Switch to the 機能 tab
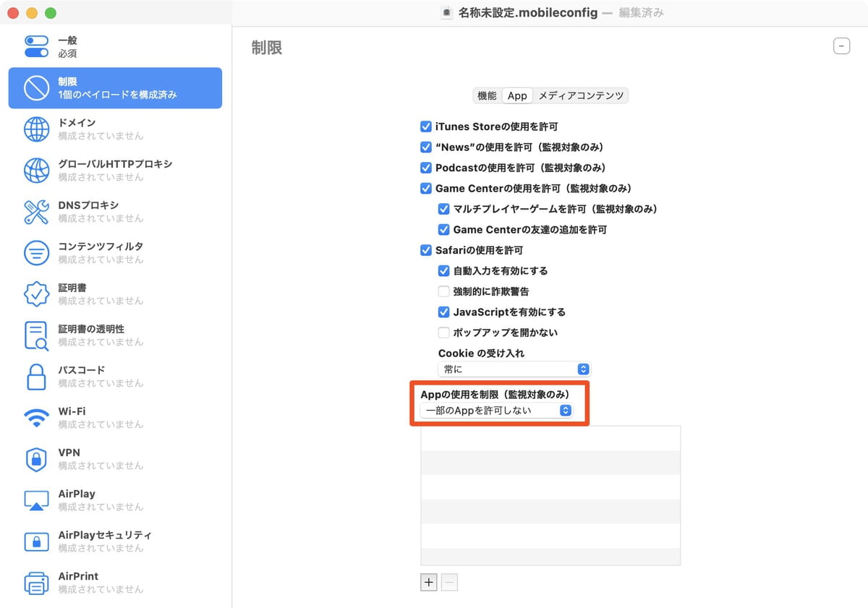This screenshot has width=868, height=608. point(487,95)
